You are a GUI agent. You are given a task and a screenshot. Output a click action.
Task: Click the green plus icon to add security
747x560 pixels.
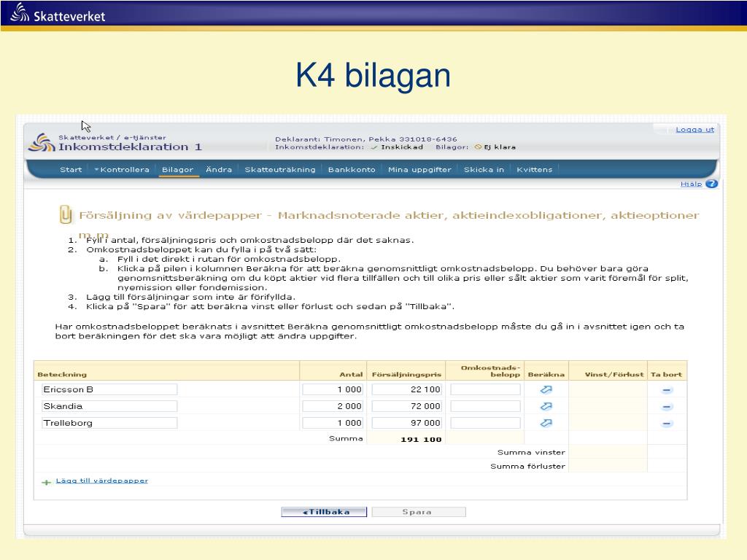coord(46,483)
